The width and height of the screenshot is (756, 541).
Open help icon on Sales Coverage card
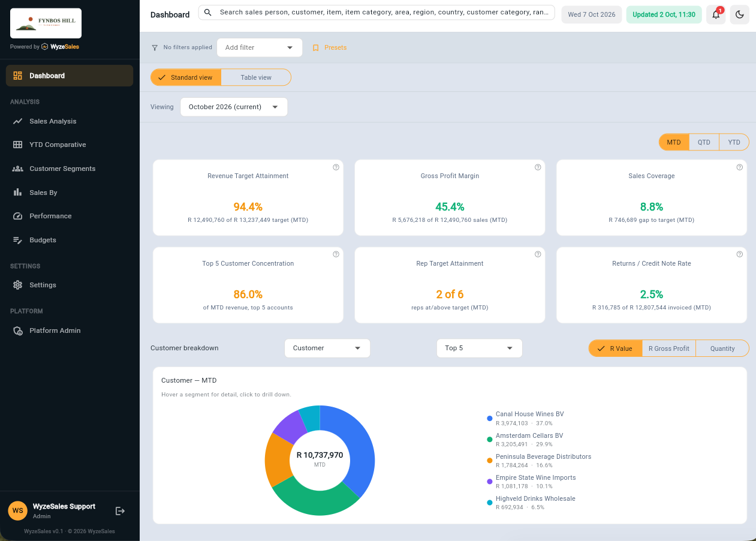coord(740,167)
